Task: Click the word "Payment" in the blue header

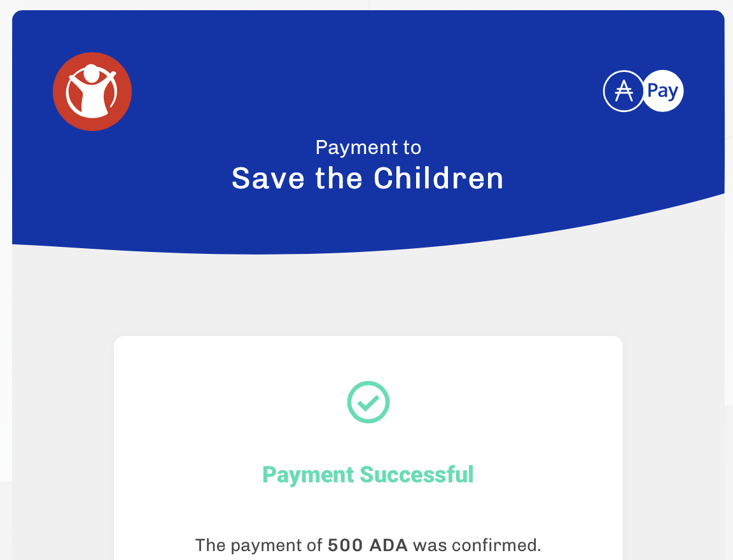Action: coord(355,148)
